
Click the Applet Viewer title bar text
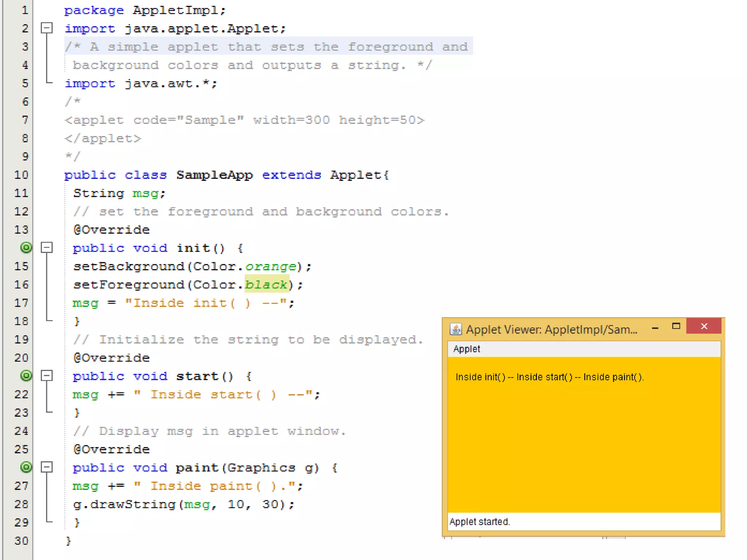551,330
